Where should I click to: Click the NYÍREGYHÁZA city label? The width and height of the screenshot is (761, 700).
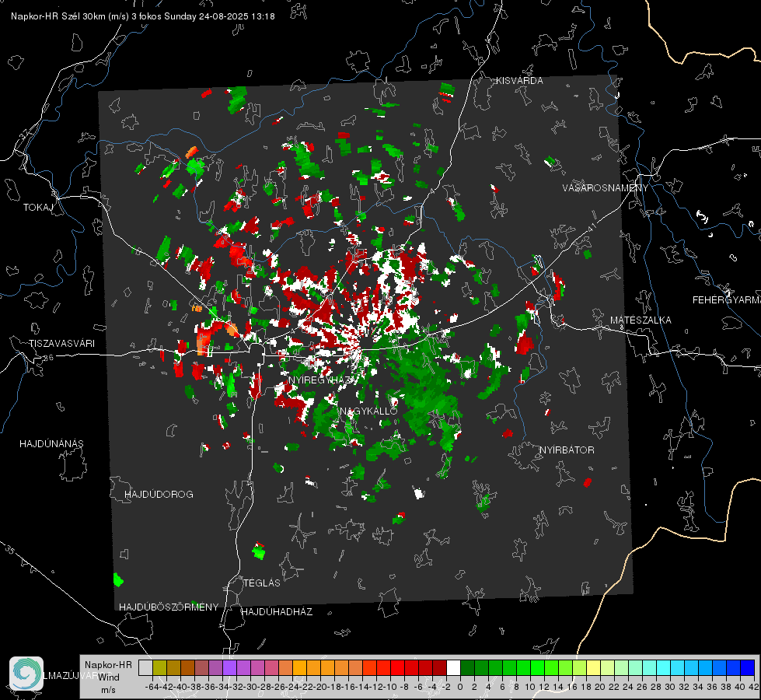tap(322, 380)
